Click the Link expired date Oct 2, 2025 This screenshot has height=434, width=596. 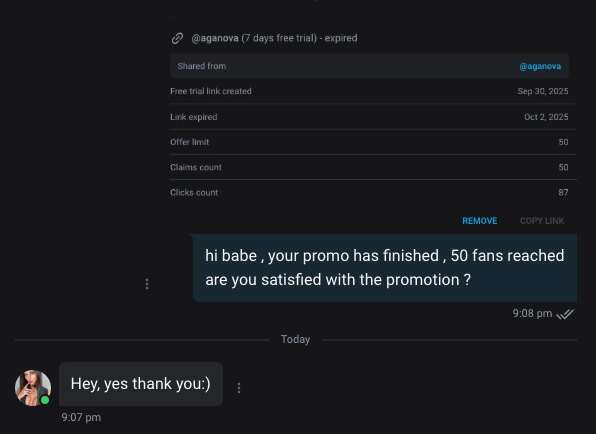tap(546, 117)
